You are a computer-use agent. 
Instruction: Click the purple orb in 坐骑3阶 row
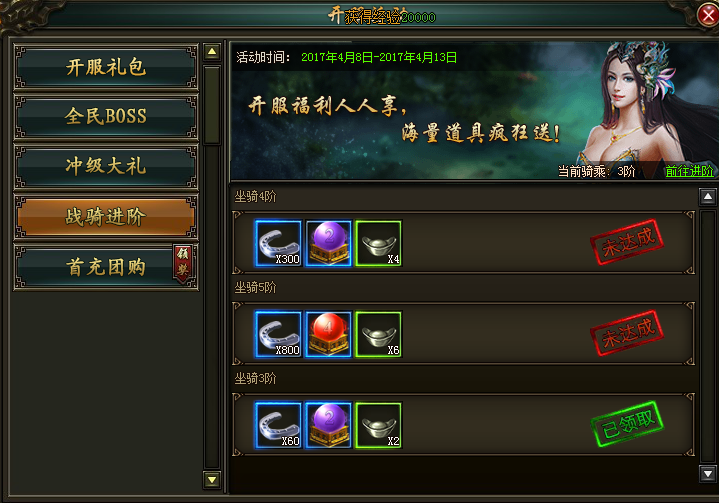pos(328,425)
